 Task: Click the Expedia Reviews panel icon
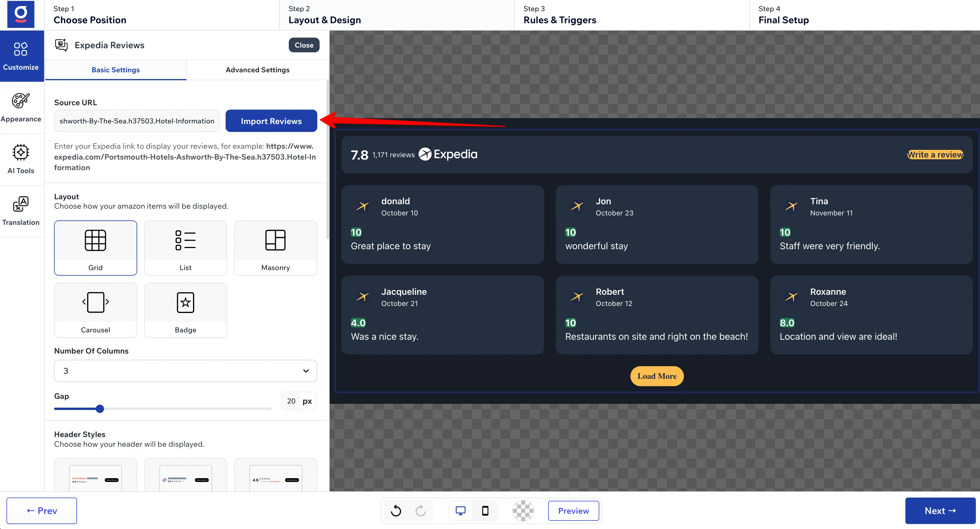coord(61,45)
